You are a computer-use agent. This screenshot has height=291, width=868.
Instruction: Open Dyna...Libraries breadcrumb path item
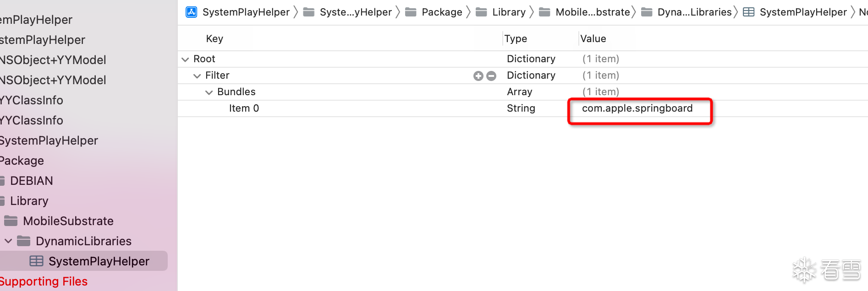[694, 12]
